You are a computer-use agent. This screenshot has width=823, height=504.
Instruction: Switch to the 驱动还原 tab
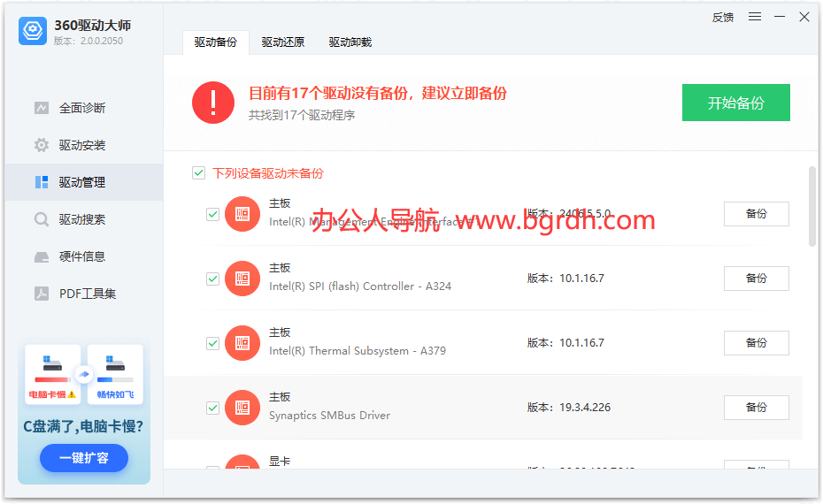tap(283, 42)
